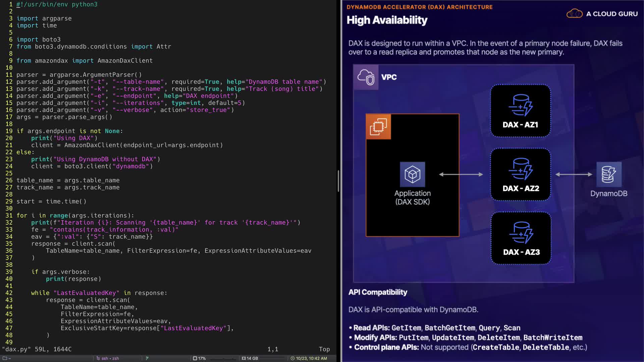This screenshot has width=644, height=362.
Task: Click the arrow between DAX and DynamoDB
Action: 574,174
